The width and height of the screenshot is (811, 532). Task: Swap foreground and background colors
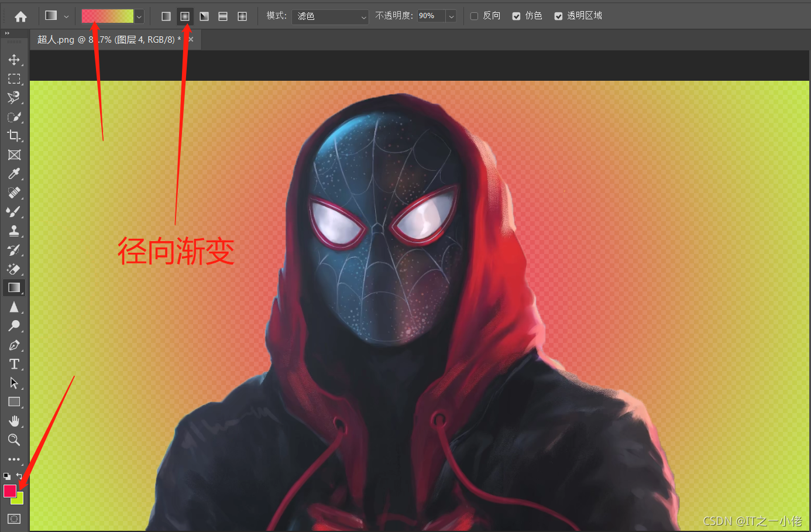(x=19, y=476)
